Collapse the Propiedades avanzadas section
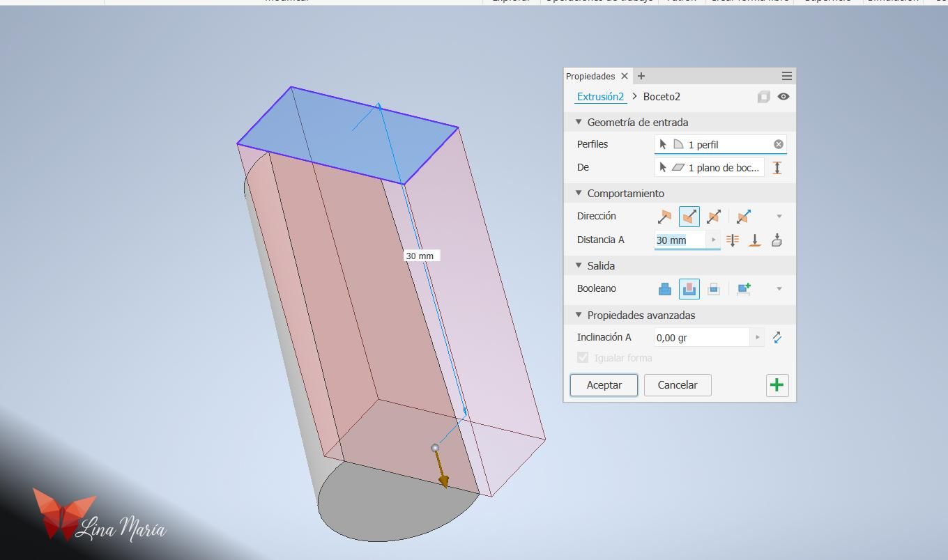 pos(579,316)
